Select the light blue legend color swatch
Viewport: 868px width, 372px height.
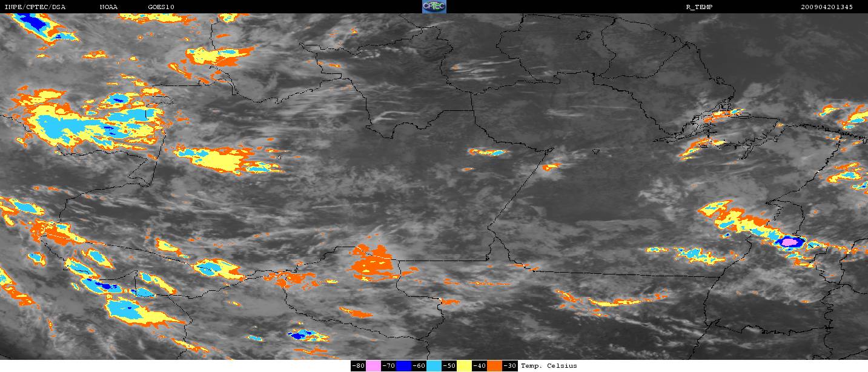434,365
